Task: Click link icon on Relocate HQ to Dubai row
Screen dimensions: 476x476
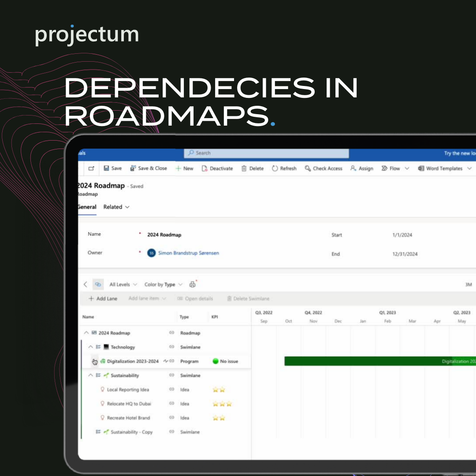Action: point(171,403)
